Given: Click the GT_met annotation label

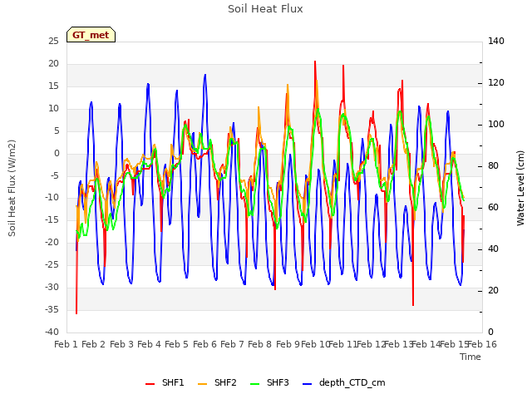Looking at the screenshot, I should click(x=91, y=35).
